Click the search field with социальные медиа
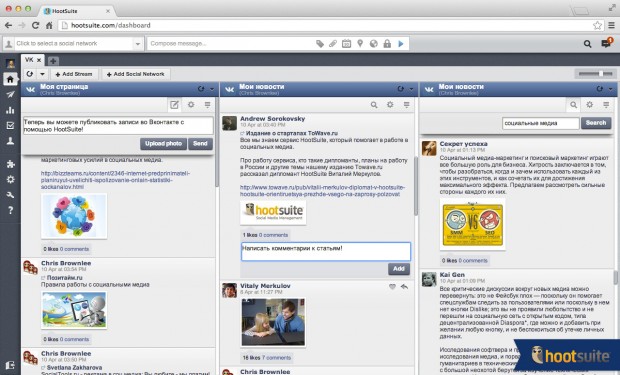The height and width of the screenshot is (375, 620). pyautogui.click(x=541, y=123)
